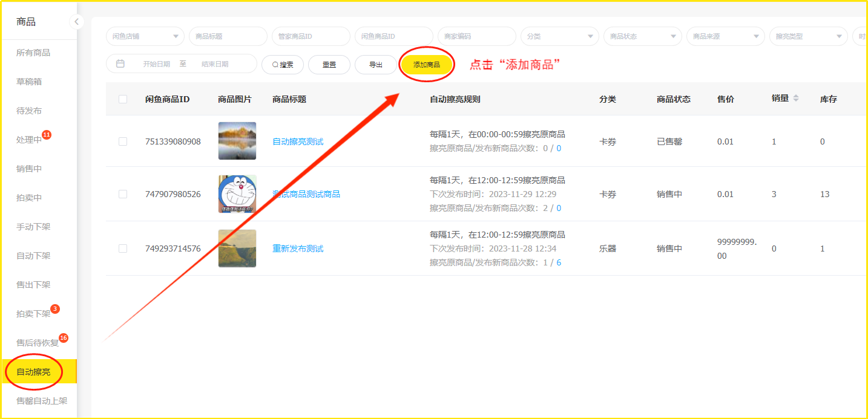Open 处理中 sidebar item with badge 11
Image resolution: width=868 pixels, height=419 pixels.
[x=29, y=140]
